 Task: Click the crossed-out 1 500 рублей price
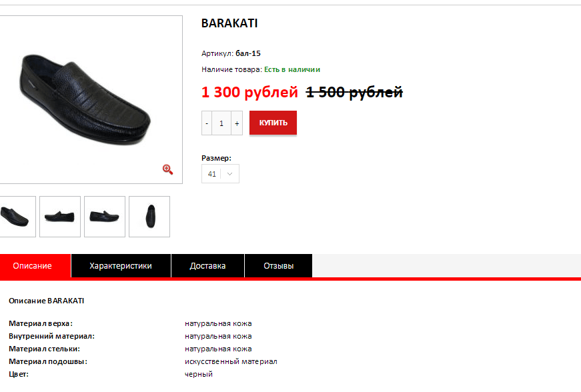[x=354, y=92]
